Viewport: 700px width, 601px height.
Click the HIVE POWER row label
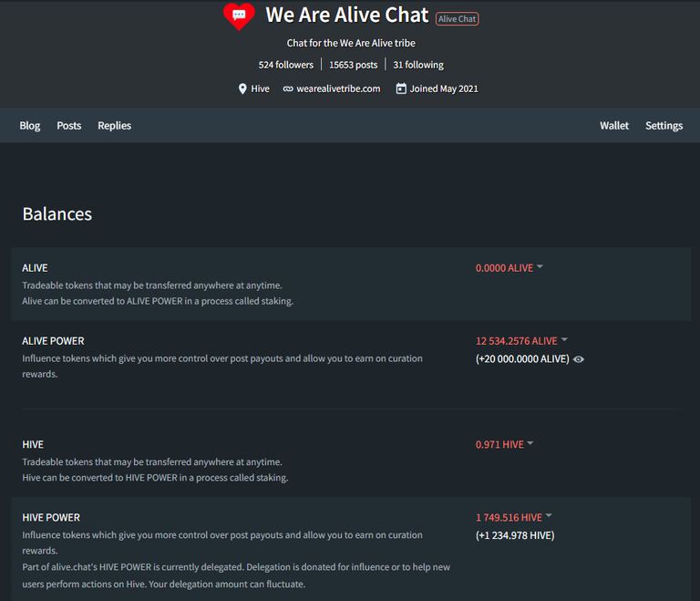point(51,517)
